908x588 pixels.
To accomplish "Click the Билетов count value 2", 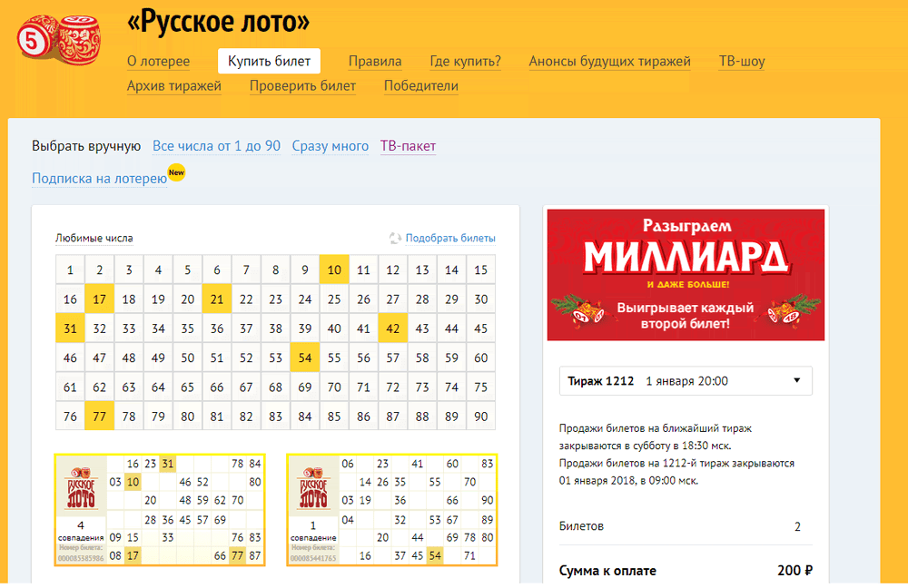I will click(797, 526).
